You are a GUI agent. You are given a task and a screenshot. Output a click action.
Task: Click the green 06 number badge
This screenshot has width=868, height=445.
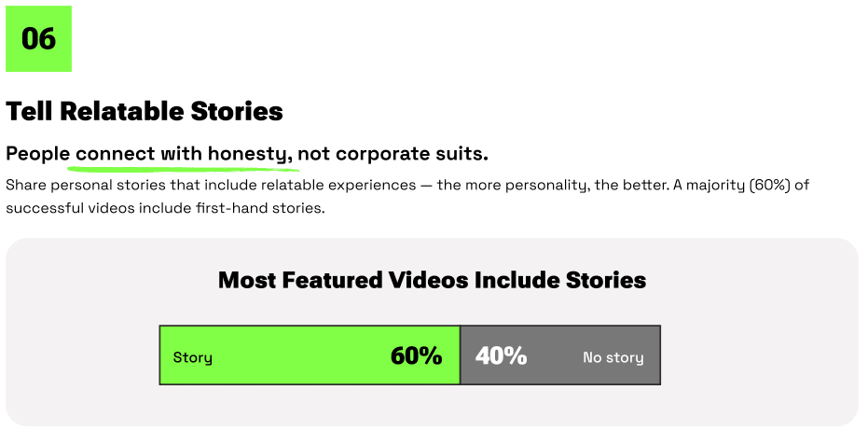coord(39,39)
